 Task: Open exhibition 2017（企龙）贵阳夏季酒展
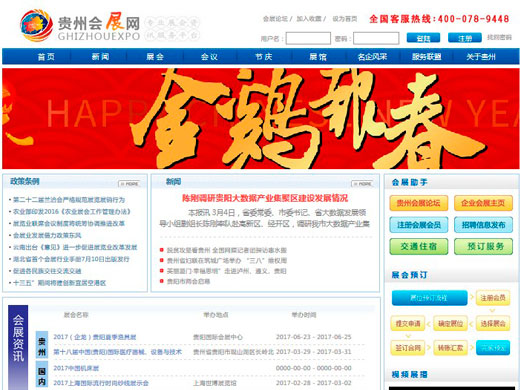point(95,337)
